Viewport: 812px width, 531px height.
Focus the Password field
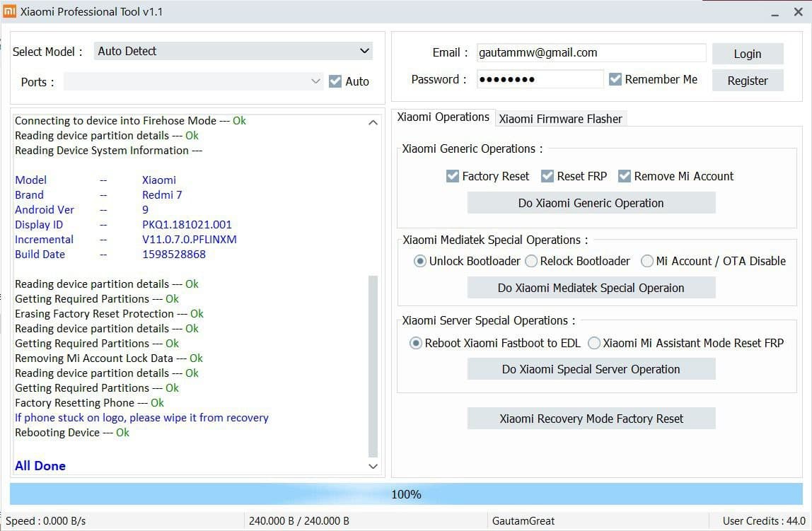540,79
